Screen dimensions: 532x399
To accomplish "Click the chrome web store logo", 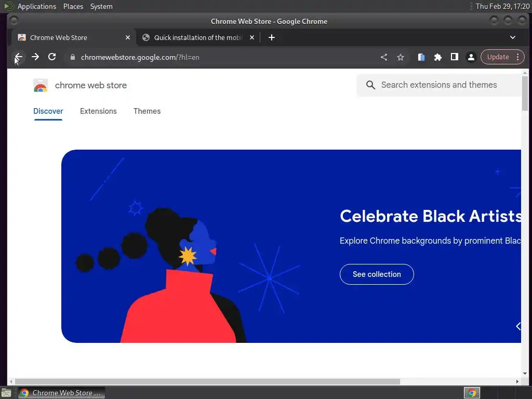I will click(x=41, y=86).
